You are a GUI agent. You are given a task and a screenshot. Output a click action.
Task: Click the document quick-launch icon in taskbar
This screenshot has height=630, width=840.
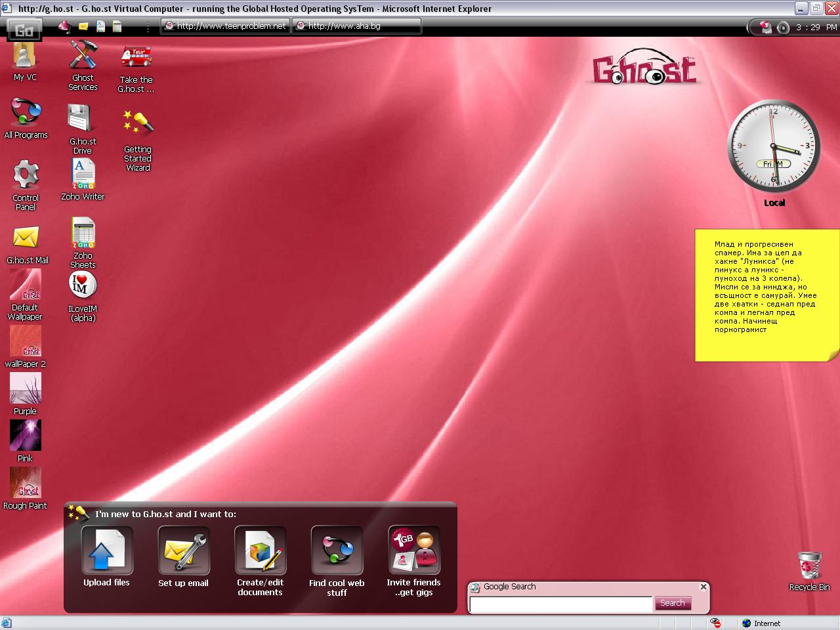(x=100, y=26)
